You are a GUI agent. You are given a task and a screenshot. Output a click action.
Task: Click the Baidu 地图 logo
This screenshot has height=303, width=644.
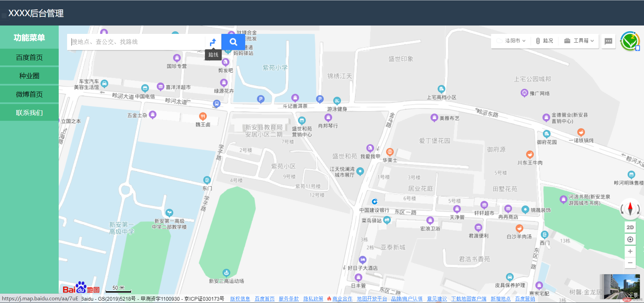click(x=81, y=288)
